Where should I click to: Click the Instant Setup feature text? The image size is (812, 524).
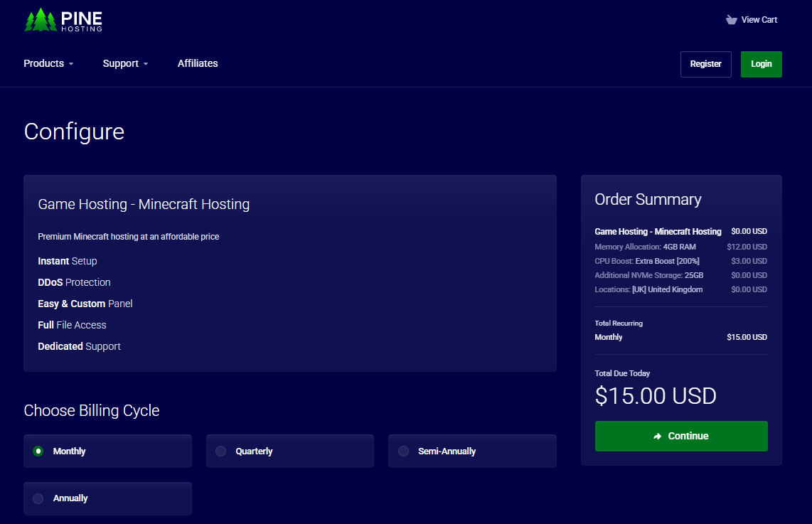[x=68, y=261]
